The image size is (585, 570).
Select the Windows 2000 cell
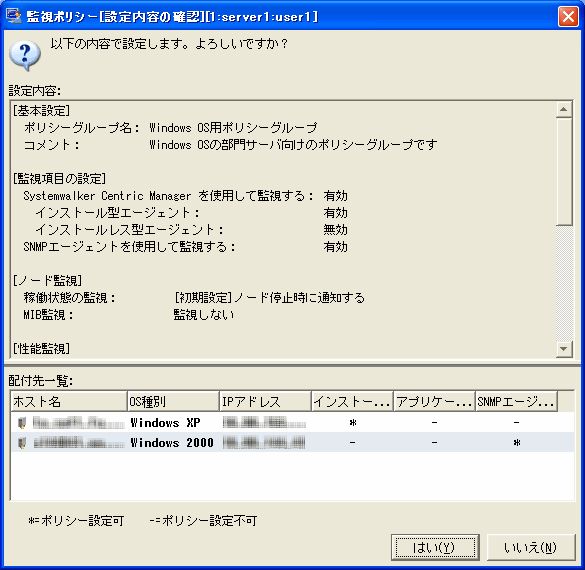(172, 443)
